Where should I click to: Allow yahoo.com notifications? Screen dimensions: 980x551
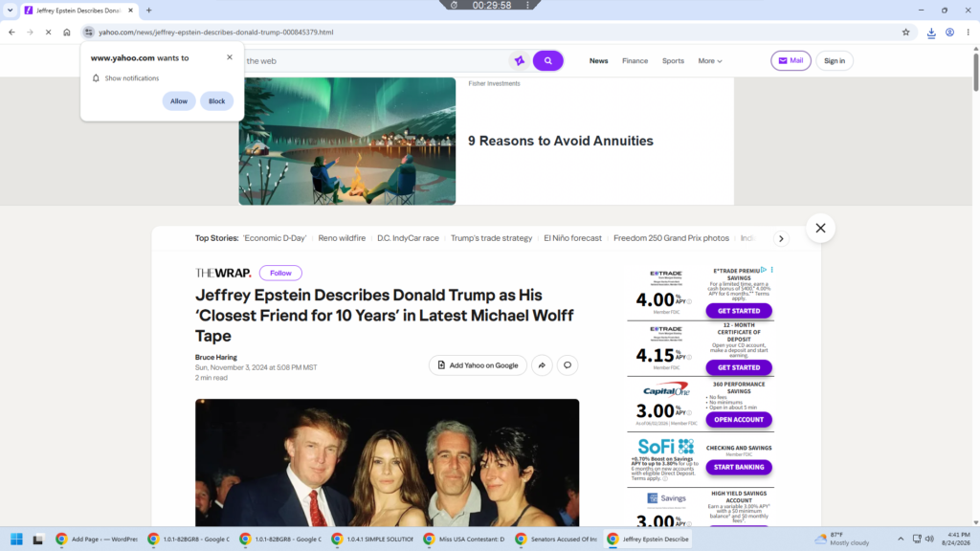[179, 101]
